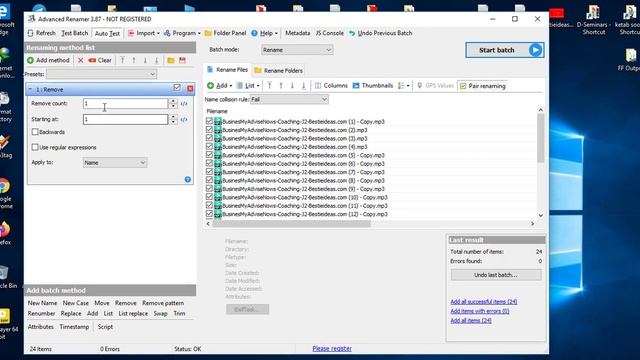The height and width of the screenshot is (360, 640).
Task: Open the Name collision rule dropdown
Action: [x=289, y=99]
